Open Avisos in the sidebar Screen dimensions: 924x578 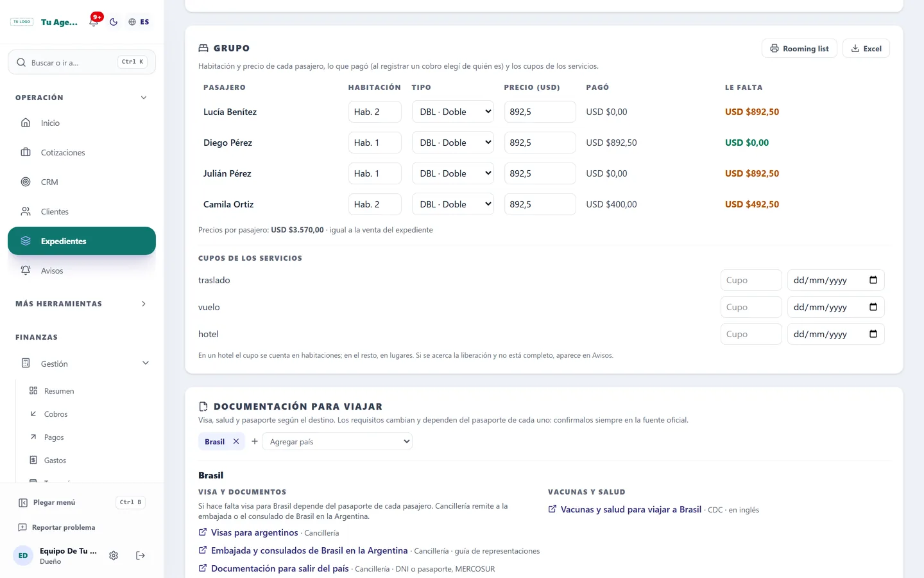[x=81, y=270]
